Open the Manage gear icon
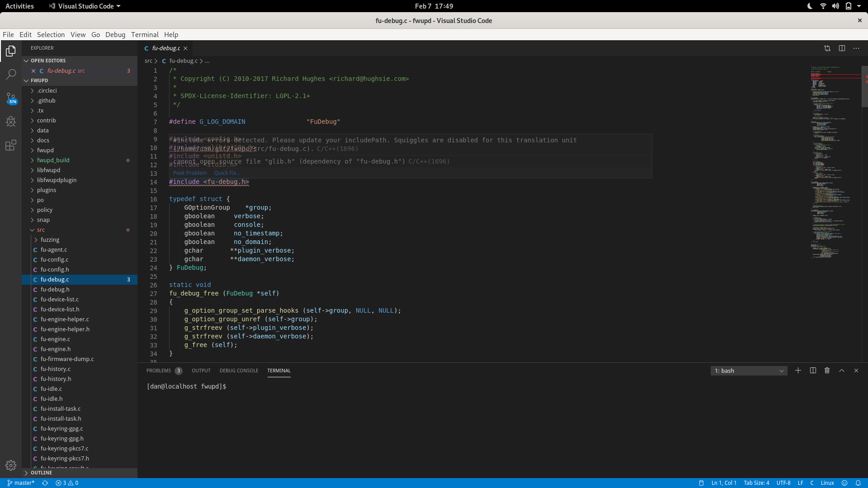868x488 pixels. coord(11,465)
